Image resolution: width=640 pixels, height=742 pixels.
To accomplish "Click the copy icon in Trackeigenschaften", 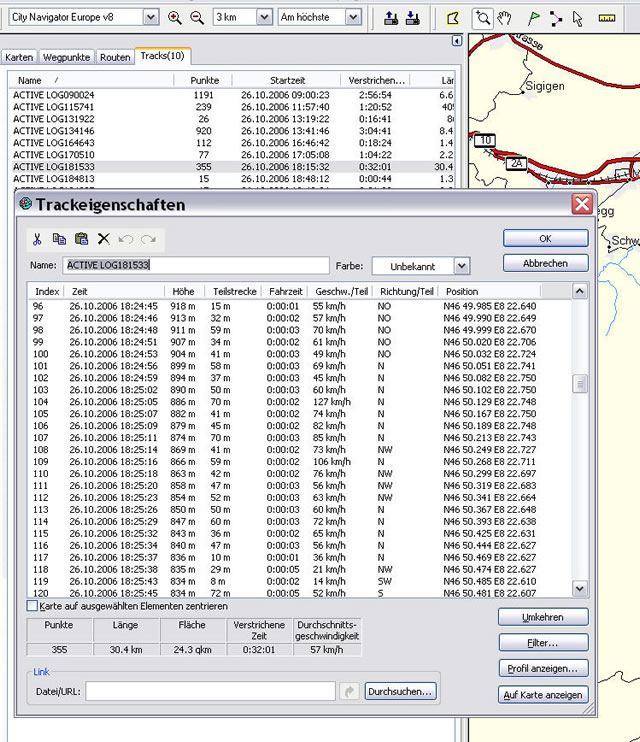I will [x=59, y=238].
